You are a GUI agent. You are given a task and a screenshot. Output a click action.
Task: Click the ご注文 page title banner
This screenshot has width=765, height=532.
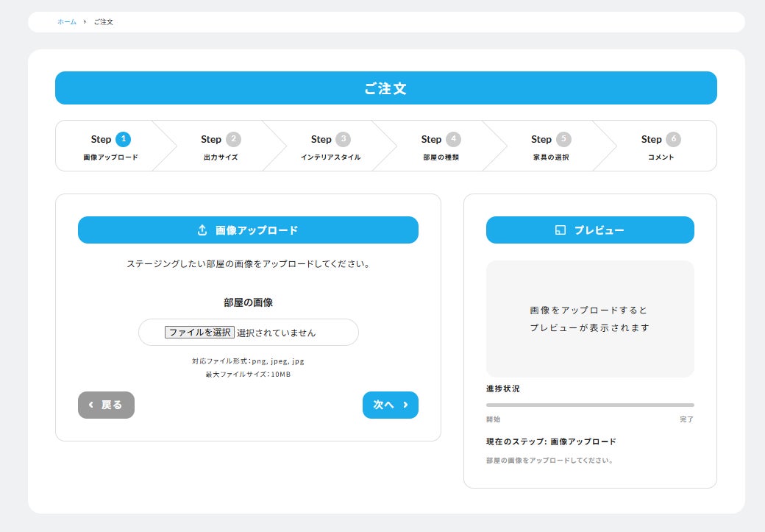pyautogui.click(x=386, y=88)
